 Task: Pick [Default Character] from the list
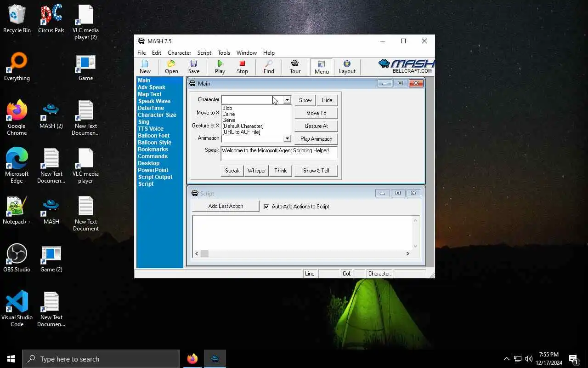pos(256,126)
